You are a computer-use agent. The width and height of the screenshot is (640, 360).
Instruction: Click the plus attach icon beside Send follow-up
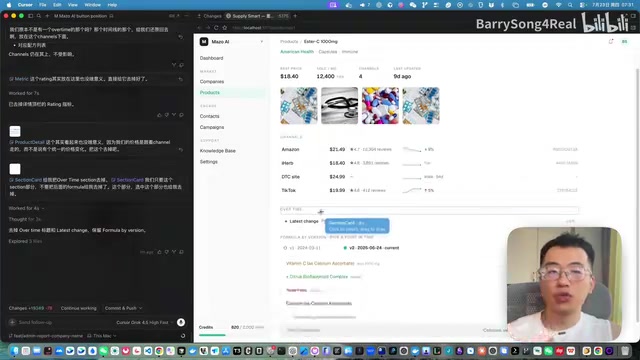[x=12, y=322]
